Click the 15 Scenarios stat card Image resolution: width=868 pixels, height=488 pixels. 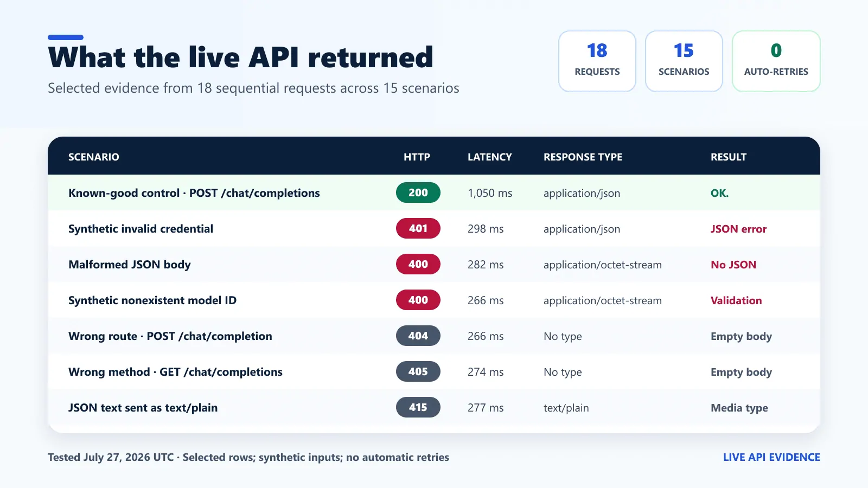[x=684, y=61]
